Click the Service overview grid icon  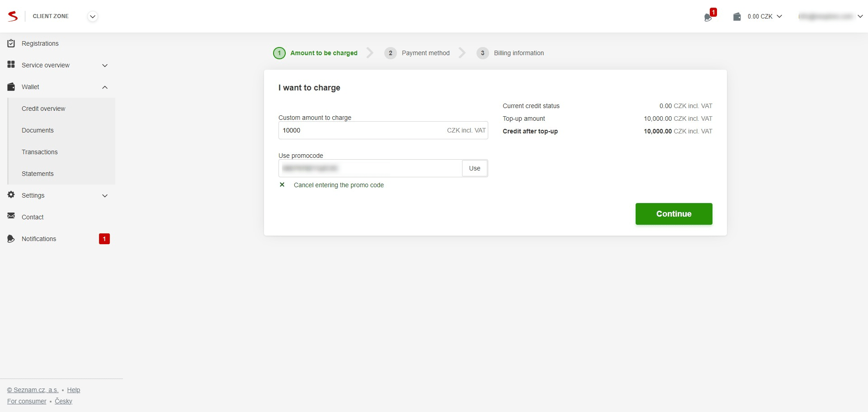tap(11, 65)
